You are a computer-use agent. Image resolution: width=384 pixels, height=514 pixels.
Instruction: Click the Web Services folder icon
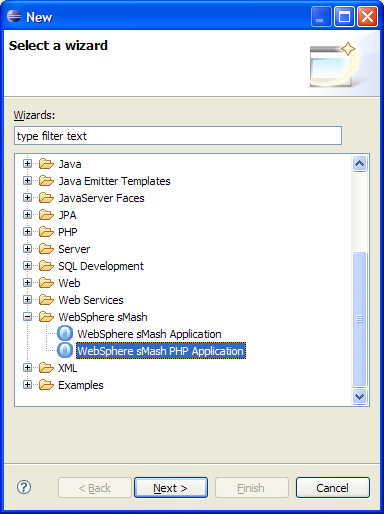46,300
